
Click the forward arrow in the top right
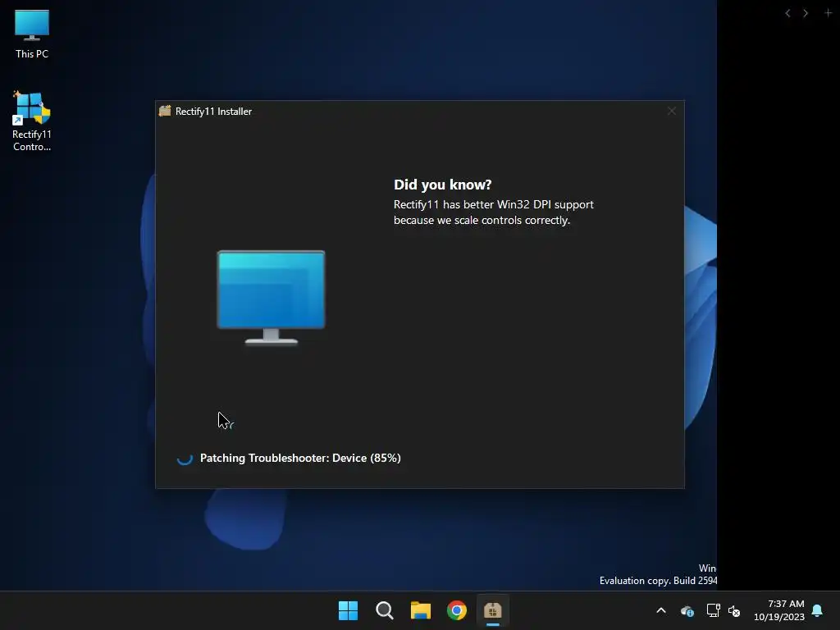(806, 13)
